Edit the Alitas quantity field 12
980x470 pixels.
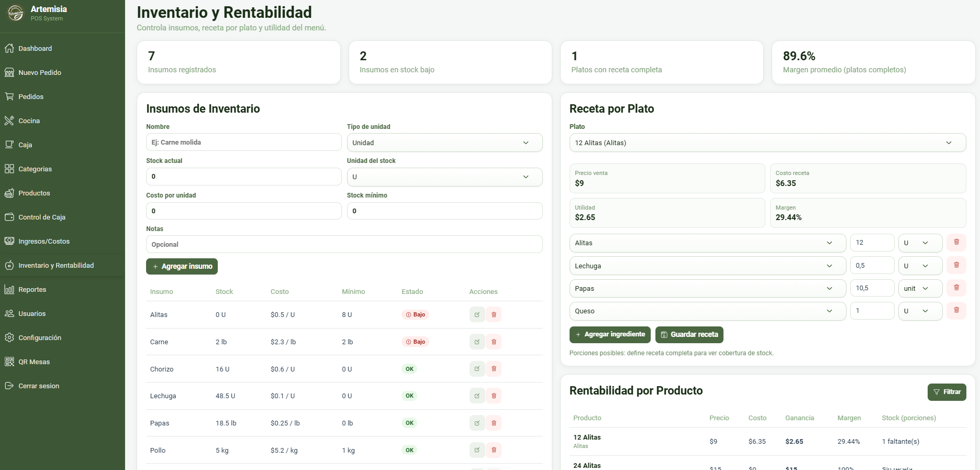[x=872, y=243]
